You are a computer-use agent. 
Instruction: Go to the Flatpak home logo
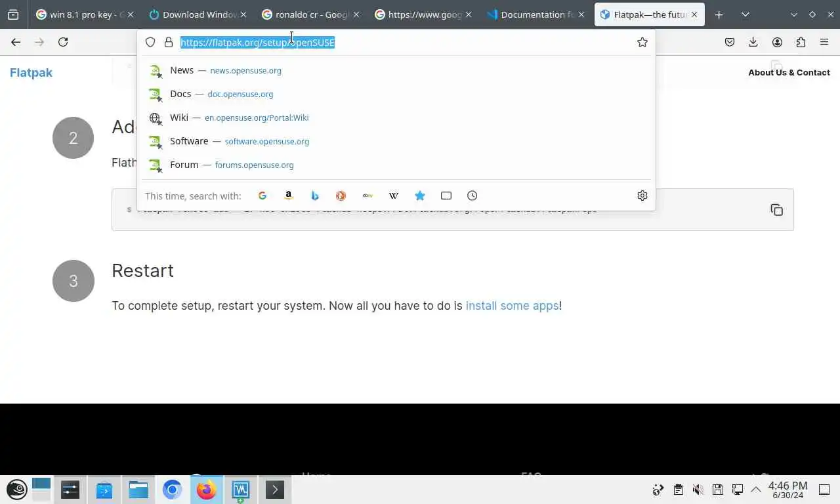coord(31,72)
